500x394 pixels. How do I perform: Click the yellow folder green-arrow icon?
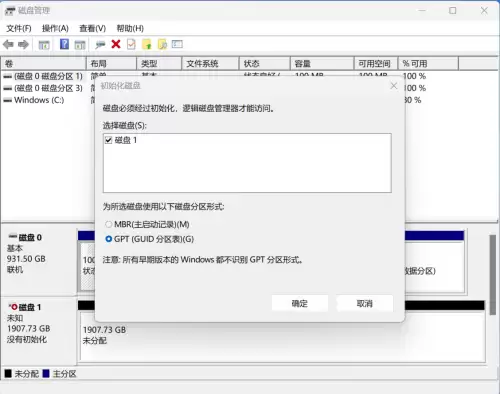(147, 44)
